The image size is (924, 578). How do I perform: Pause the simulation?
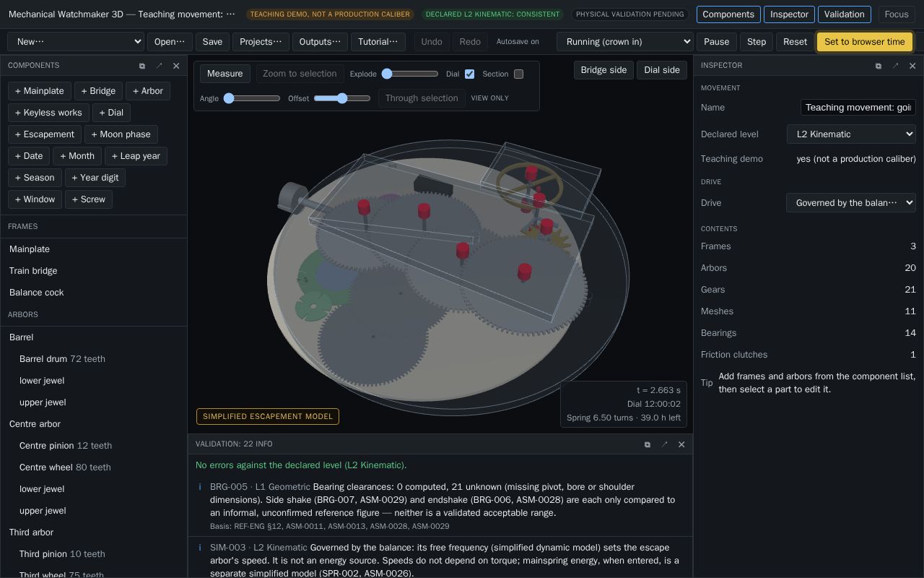(x=716, y=42)
